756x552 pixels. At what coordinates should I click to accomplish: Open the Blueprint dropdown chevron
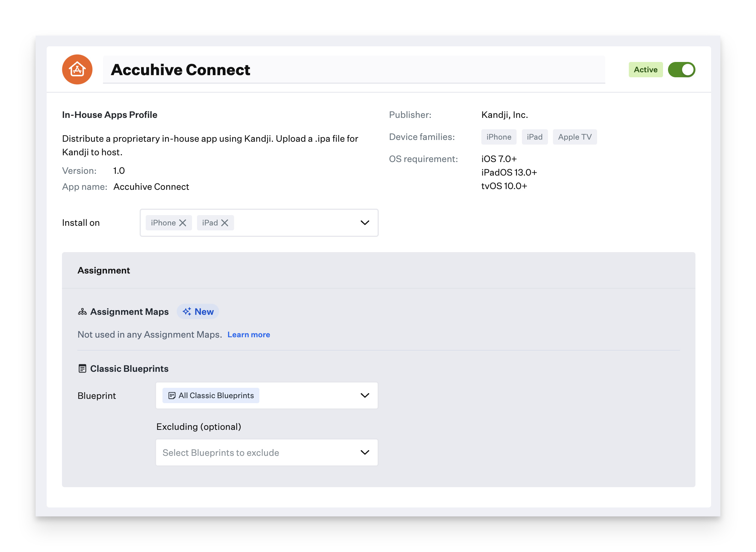click(365, 396)
